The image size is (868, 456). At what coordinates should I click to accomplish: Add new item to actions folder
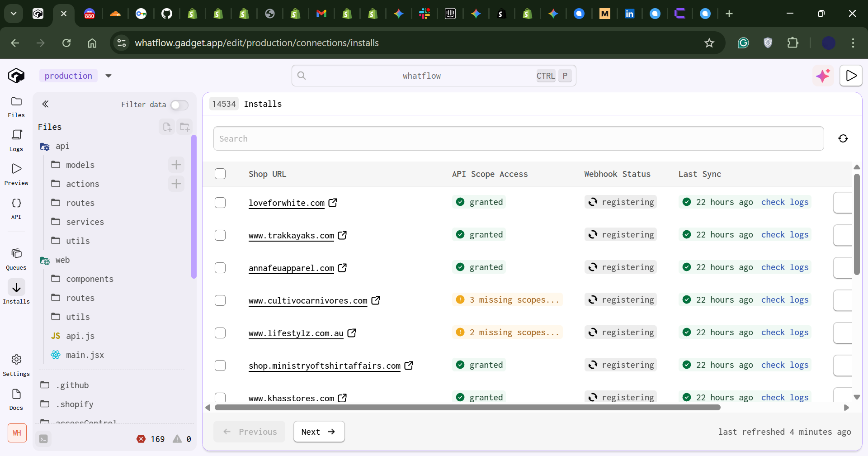pyautogui.click(x=176, y=184)
